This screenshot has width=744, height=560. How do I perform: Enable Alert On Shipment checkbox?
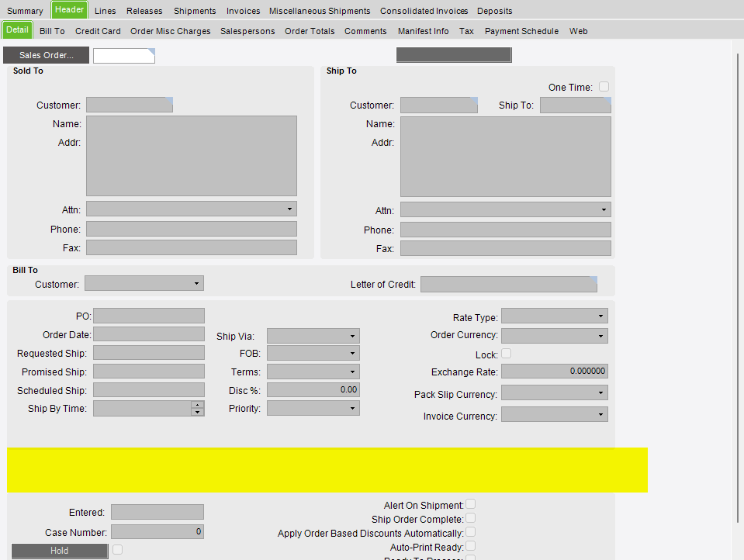pyautogui.click(x=470, y=504)
